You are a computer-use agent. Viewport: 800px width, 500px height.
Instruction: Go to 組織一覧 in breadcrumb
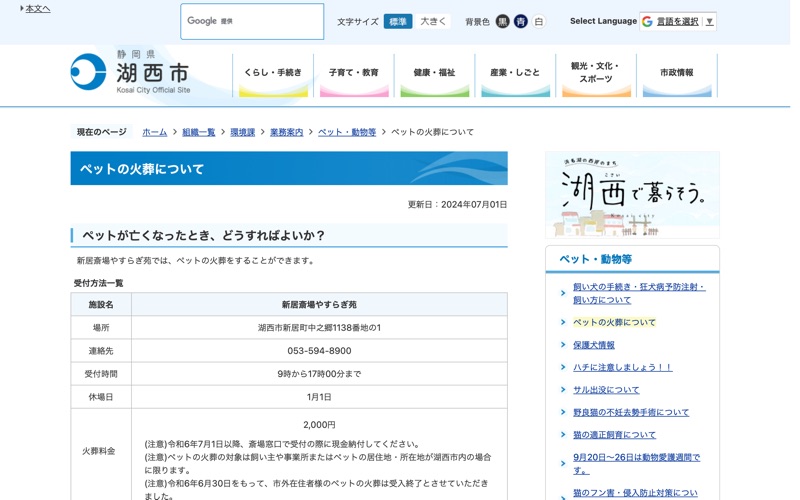click(x=198, y=132)
